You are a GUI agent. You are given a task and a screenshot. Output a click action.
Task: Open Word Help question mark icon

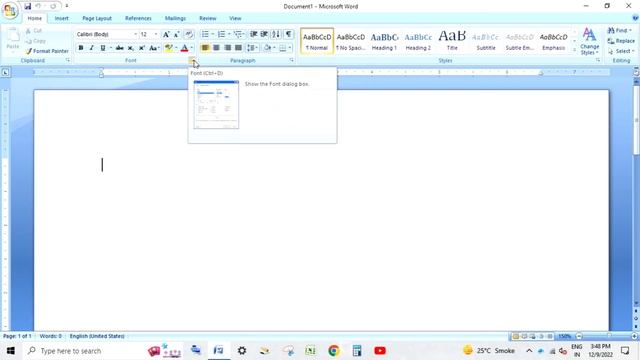coord(635,18)
